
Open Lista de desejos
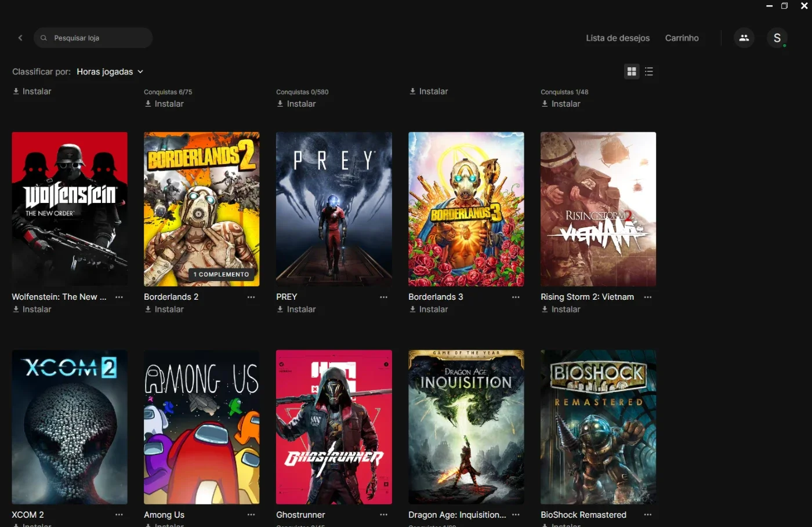pos(618,38)
